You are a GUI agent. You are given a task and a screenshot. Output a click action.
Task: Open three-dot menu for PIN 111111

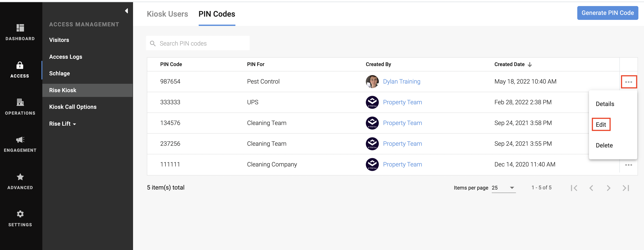628,165
